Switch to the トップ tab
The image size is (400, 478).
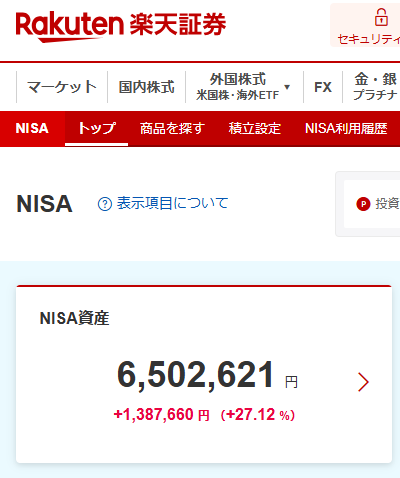97,129
